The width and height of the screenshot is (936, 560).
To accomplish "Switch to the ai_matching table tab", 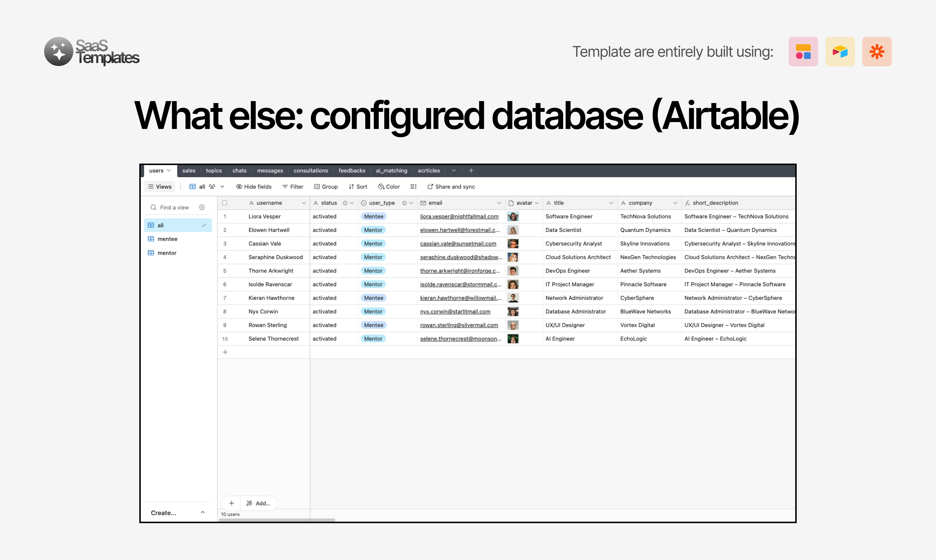I will point(391,171).
